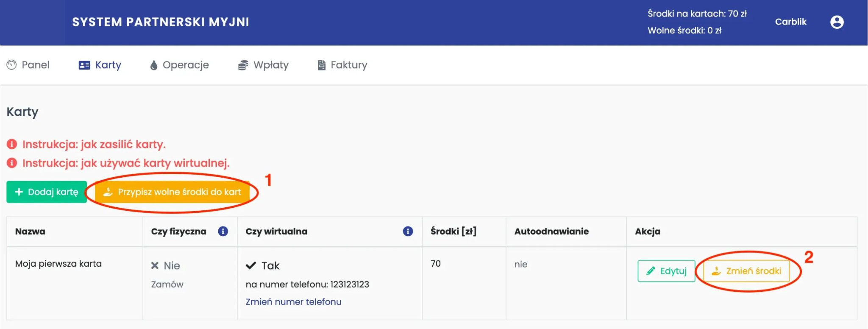Screen dimensions: 868x329
Task: Click the red alert icon beside jak zasilić karty
Action: click(x=12, y=144)
